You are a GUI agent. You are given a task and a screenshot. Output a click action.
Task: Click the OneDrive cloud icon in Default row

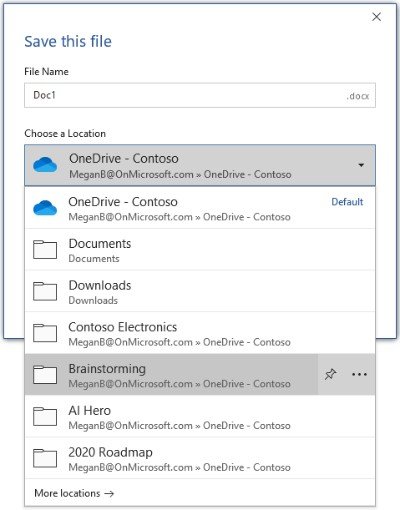tap(45, 208)
